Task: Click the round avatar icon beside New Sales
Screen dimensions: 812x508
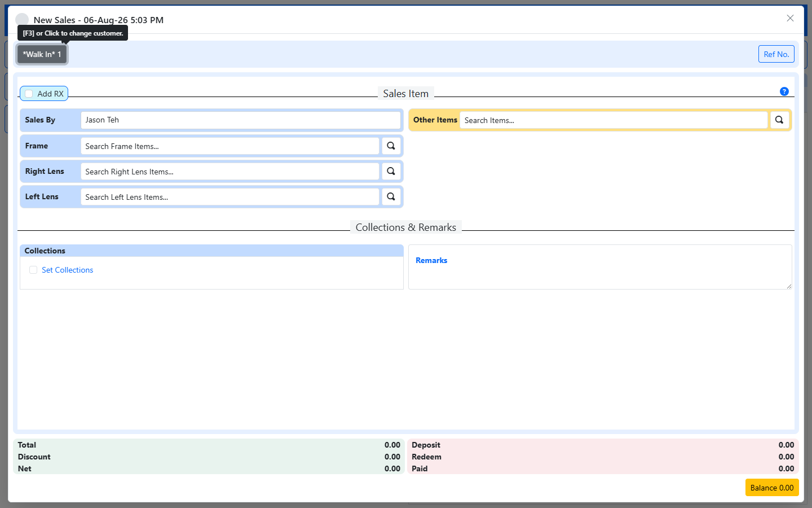Action: coord(22,20)
